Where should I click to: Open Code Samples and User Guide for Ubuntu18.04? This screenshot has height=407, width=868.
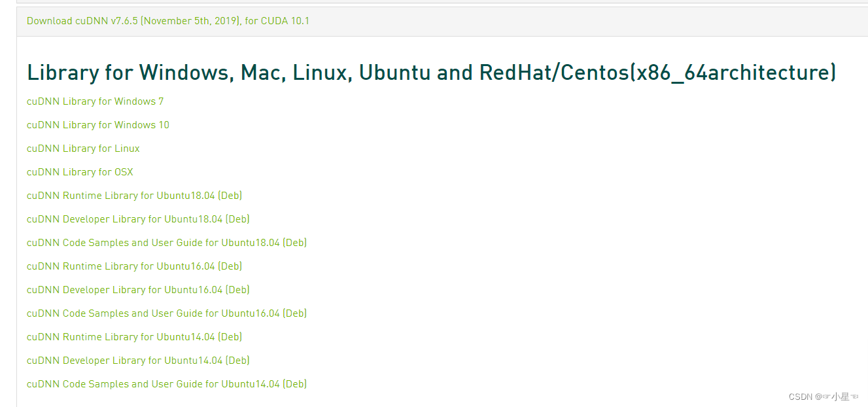[167, 242]
